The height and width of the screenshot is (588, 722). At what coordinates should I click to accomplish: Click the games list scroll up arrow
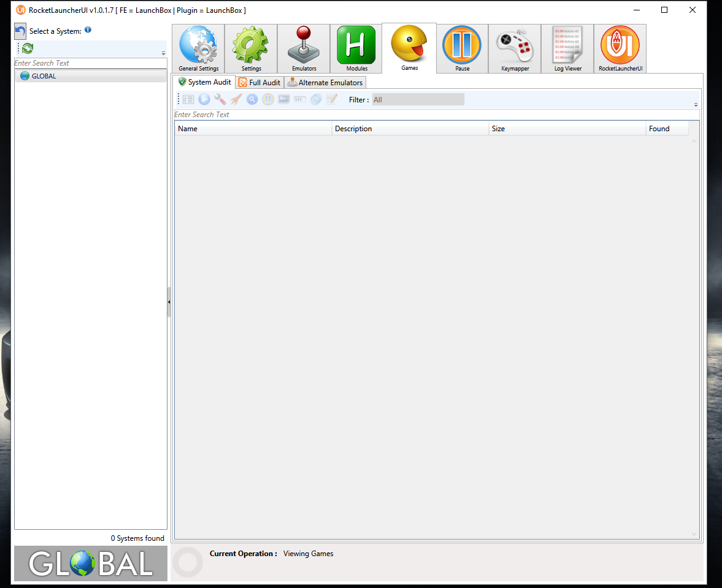(694, 141)
